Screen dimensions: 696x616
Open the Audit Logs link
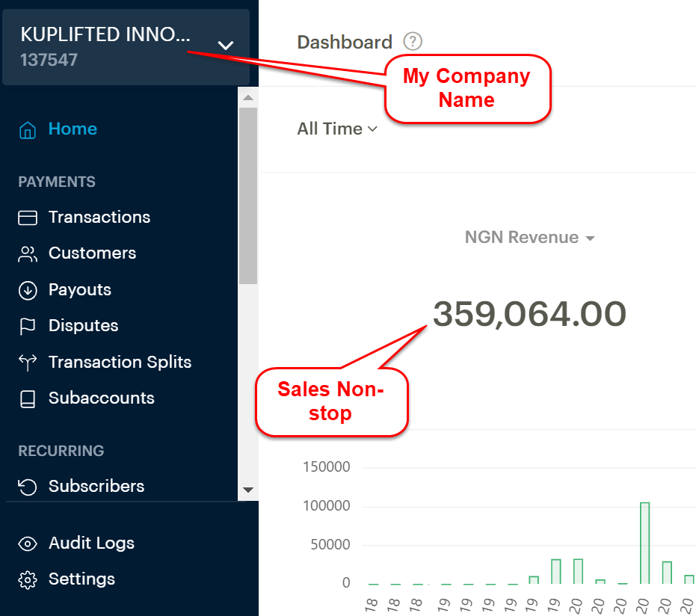(x=91, y=543)
